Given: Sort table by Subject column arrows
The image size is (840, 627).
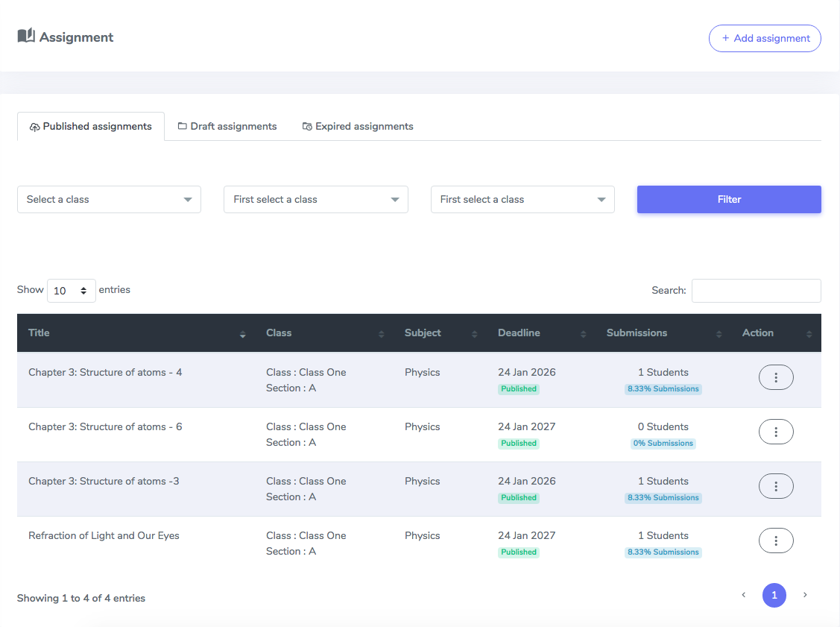Looking at the screenshot, I should click(474, 335).
